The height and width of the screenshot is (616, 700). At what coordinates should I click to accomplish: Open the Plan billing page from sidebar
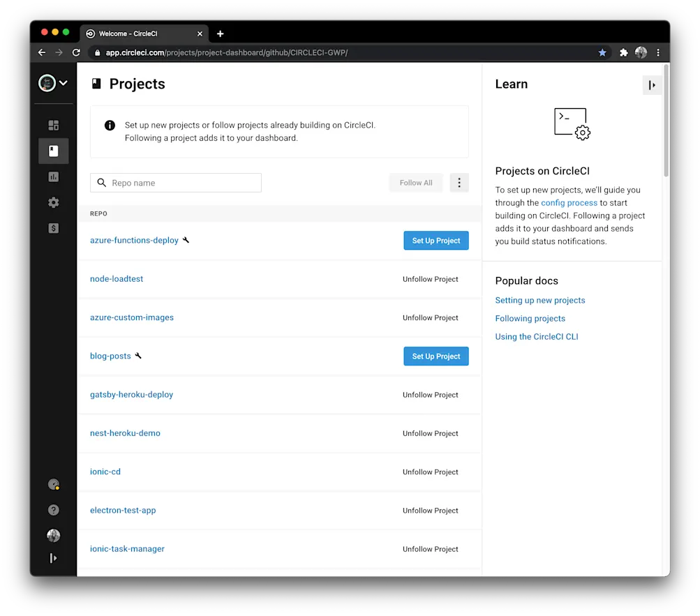[53, 228]
